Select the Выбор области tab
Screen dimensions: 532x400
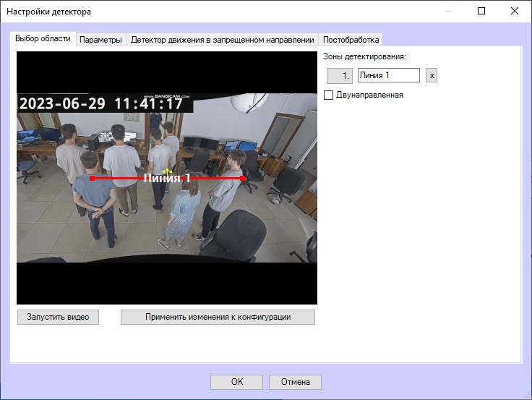(x=43, y=38)
